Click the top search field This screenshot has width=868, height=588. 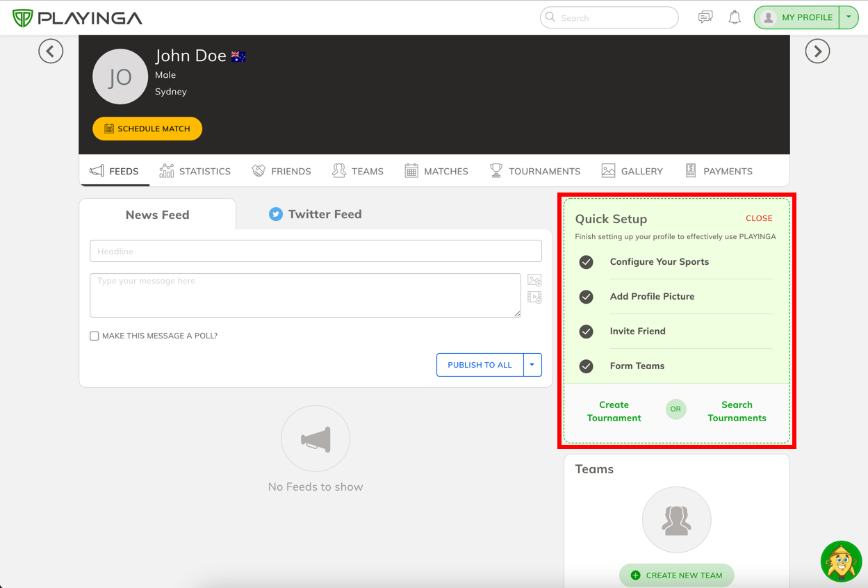(609, 17)
